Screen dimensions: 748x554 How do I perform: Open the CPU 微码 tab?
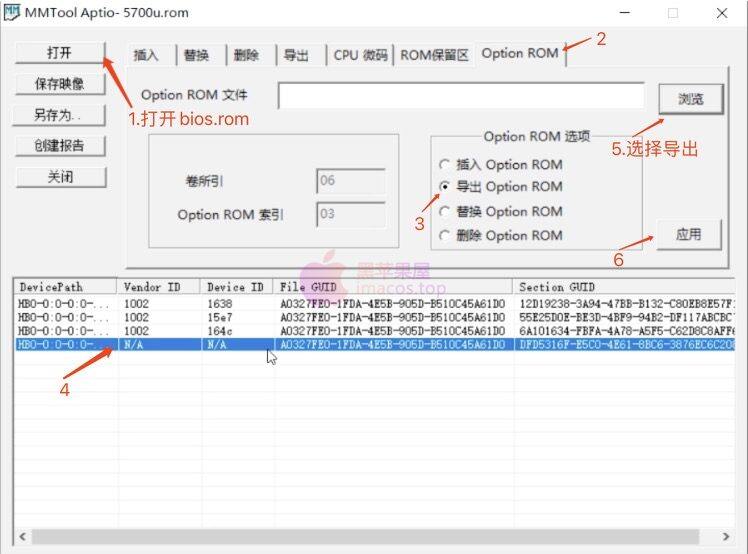[360, 55]
